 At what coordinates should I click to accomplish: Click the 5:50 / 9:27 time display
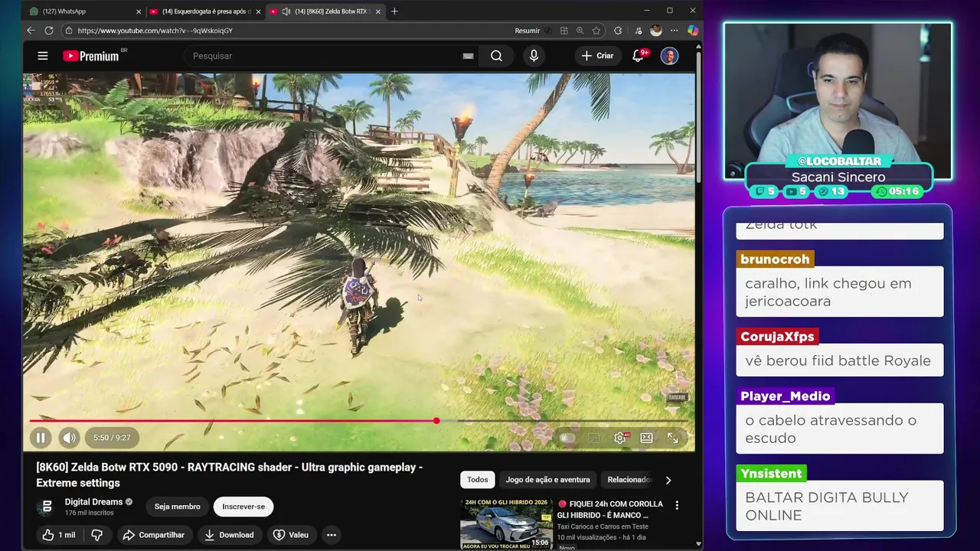112,438
